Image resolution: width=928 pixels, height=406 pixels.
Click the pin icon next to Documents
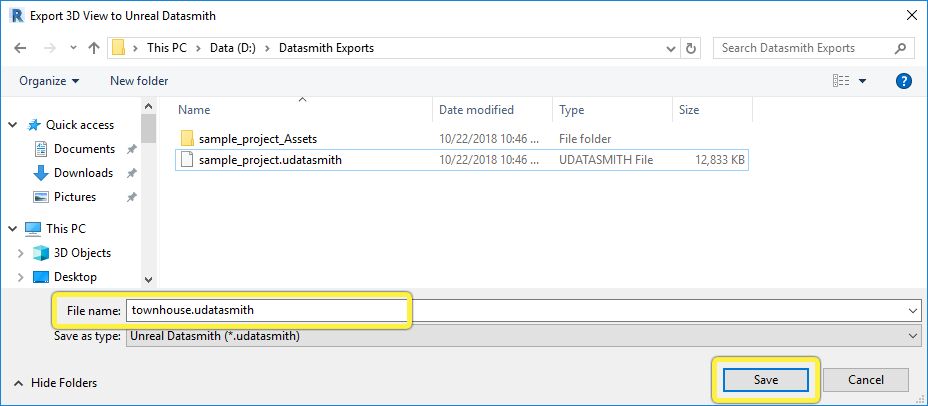tap(131, 150)
